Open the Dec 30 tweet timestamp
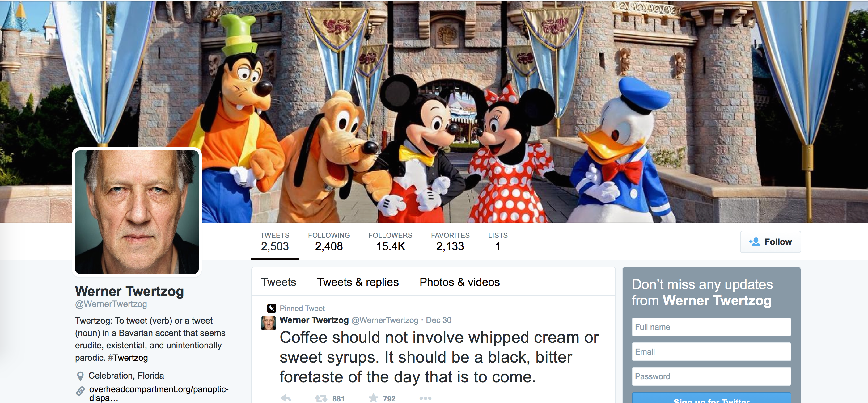868x403 pixels. [x=438, y=321]
